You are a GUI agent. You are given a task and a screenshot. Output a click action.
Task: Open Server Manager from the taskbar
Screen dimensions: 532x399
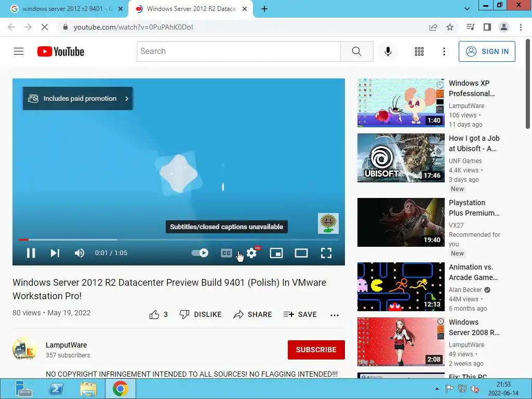click(23, 389)
